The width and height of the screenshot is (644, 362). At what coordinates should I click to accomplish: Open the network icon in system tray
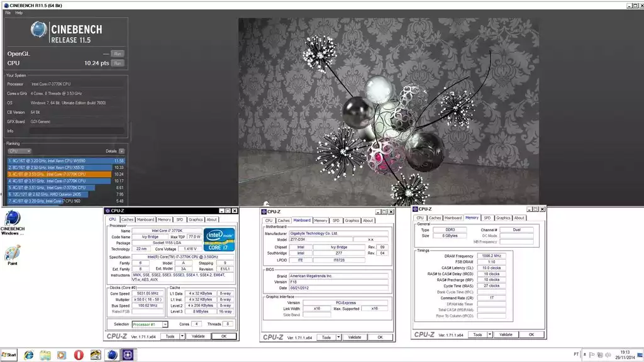tap(599, 354)
